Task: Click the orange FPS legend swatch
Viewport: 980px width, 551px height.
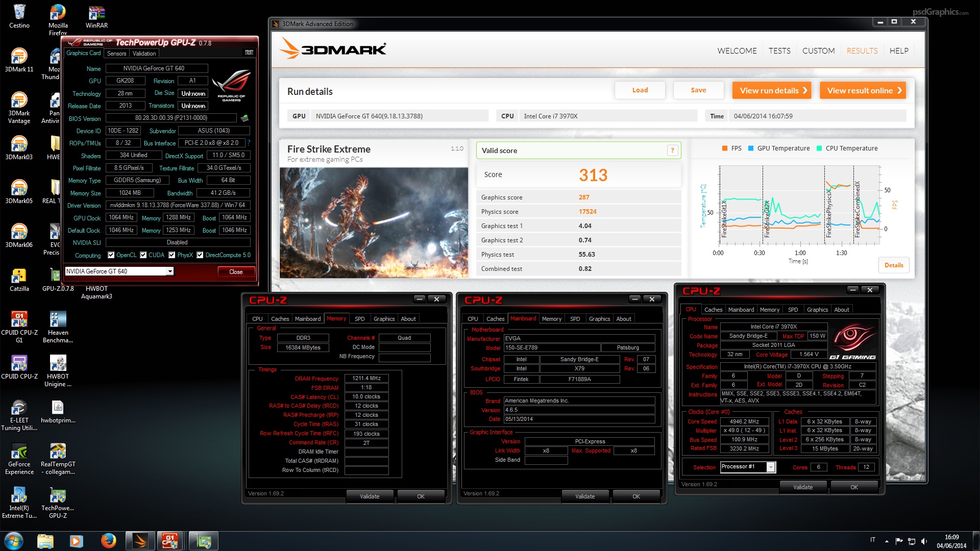Action: tap(724, 148)
